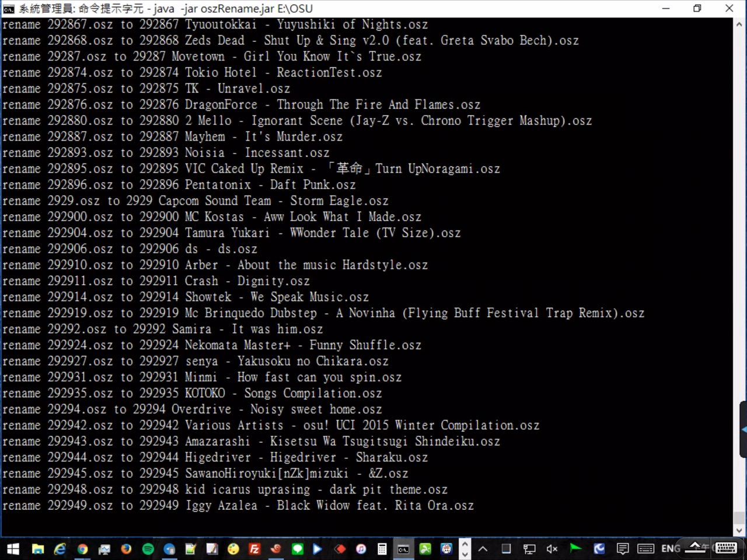Viewport: 747px width, 560px height.
Task: Click the Tokio Hotel - ReactionTest line
Action: (x=193, y=73)
